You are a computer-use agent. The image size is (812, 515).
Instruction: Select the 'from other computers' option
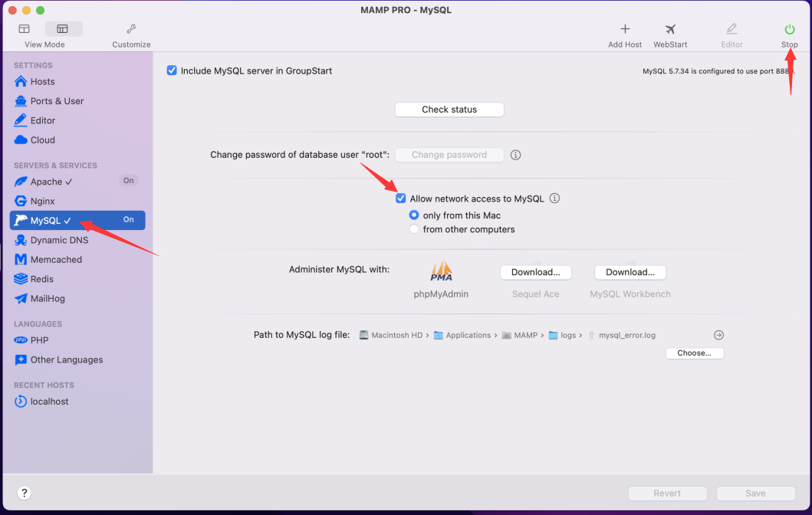415,229
